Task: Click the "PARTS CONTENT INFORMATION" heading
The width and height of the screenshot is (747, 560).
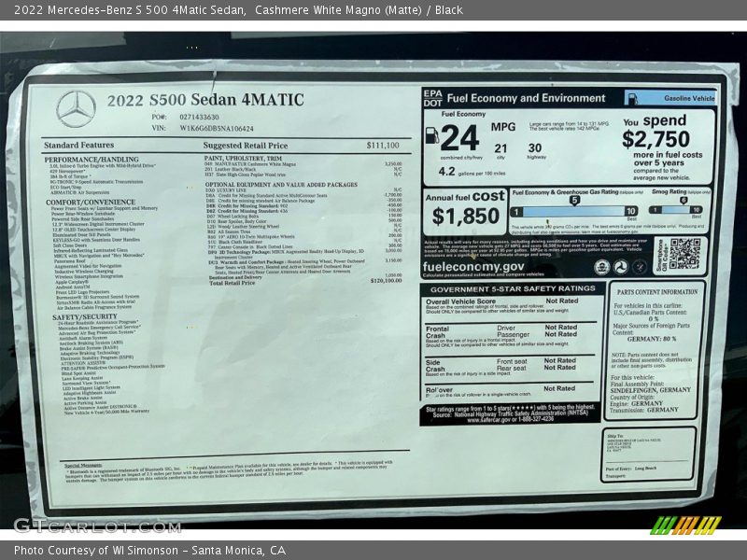Action: point(657,292)
